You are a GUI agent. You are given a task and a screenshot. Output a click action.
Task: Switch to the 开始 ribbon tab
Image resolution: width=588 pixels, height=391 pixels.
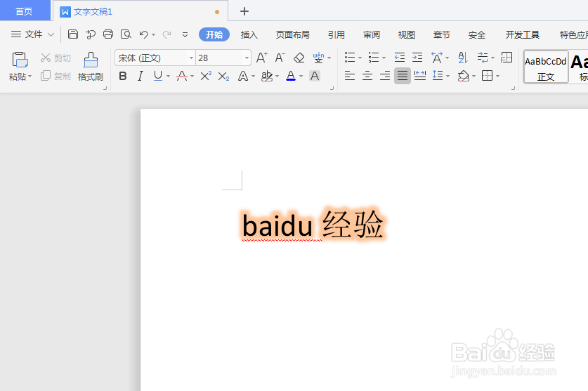pyautogui.click(x=214, y=35)
